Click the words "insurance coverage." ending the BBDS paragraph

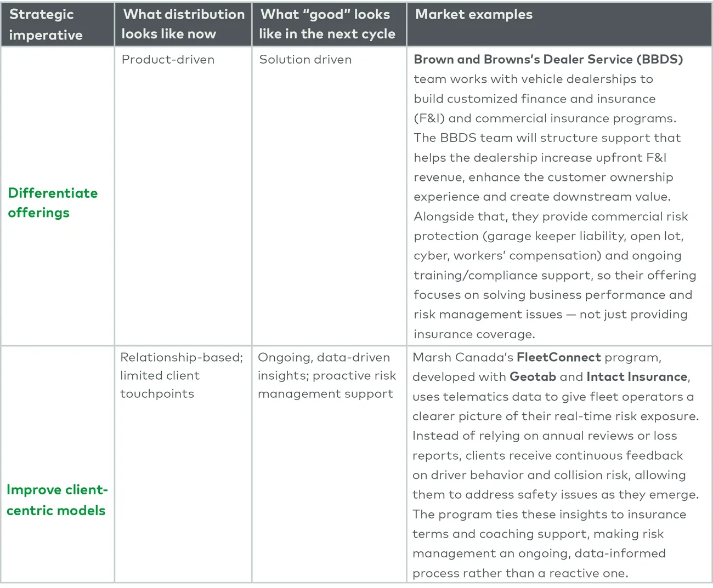474,334
